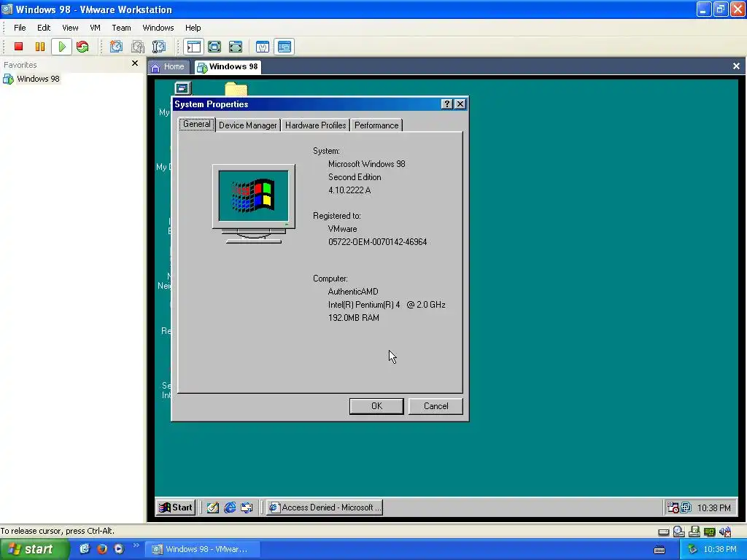The image size is (747, 560).
Task: Click the green Power On play icon
Action: (61, 47)
